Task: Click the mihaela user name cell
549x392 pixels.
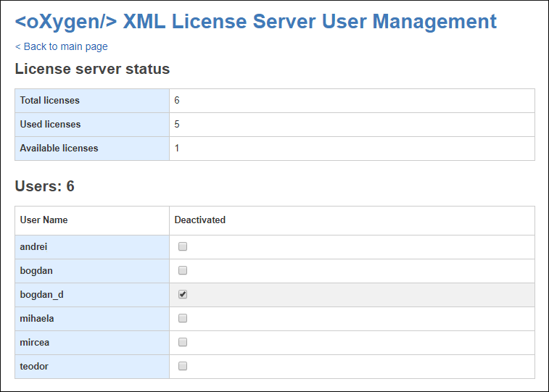Action: 37,318
